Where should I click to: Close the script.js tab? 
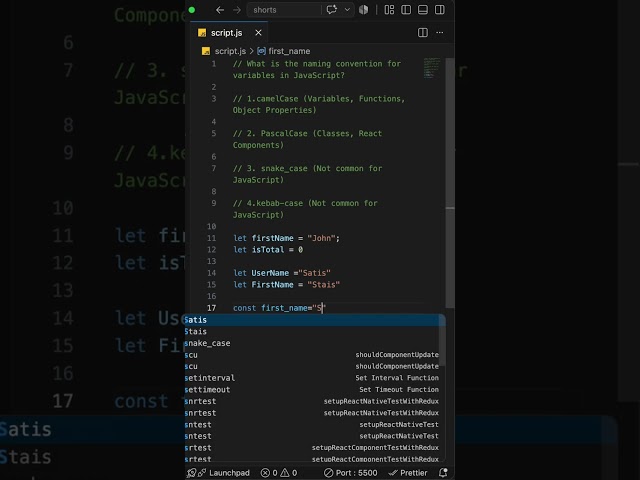[x=258, y=33]
